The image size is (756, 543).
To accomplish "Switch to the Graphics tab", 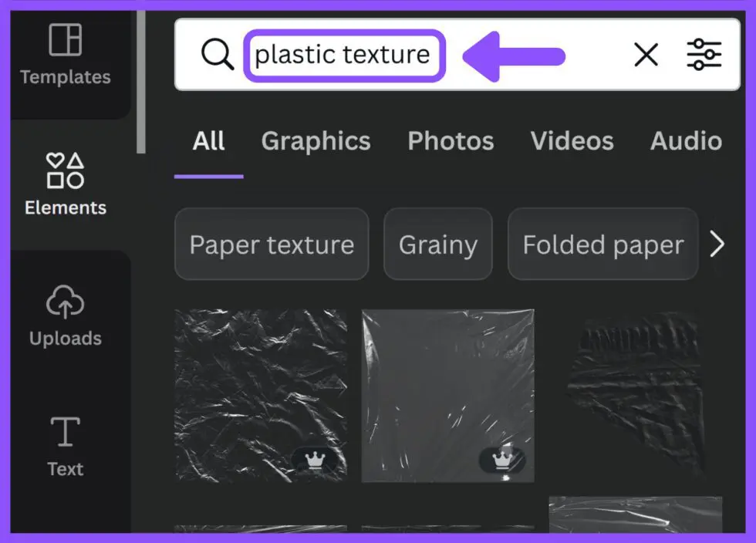I will click(x=316, y=141).
